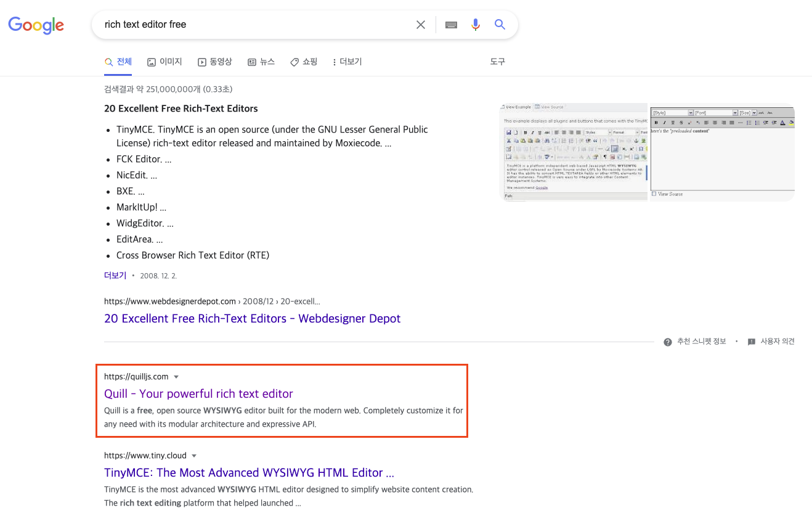Click the blue 더보기 link under the snippet list
812x521 pixels.
[x=115, y=276]
